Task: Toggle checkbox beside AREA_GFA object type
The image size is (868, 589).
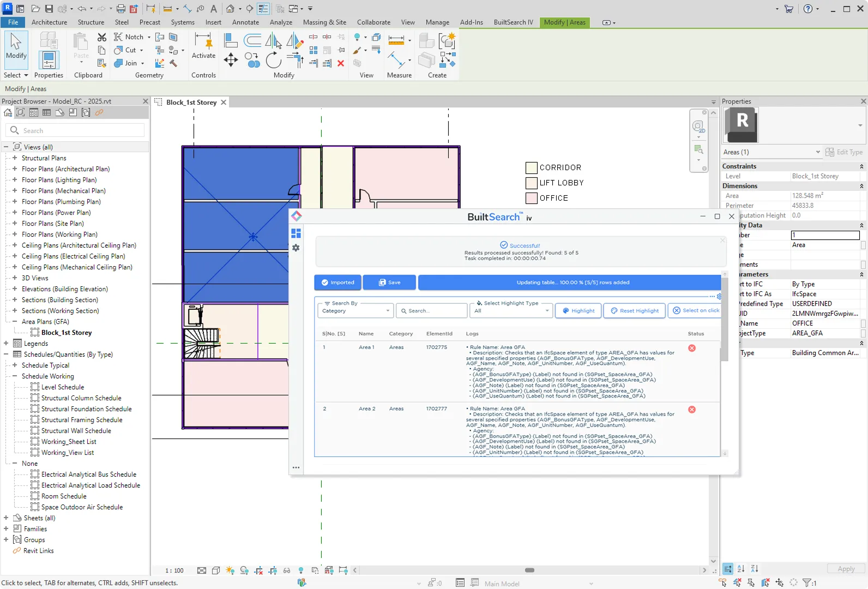Action: click(863, 333)
